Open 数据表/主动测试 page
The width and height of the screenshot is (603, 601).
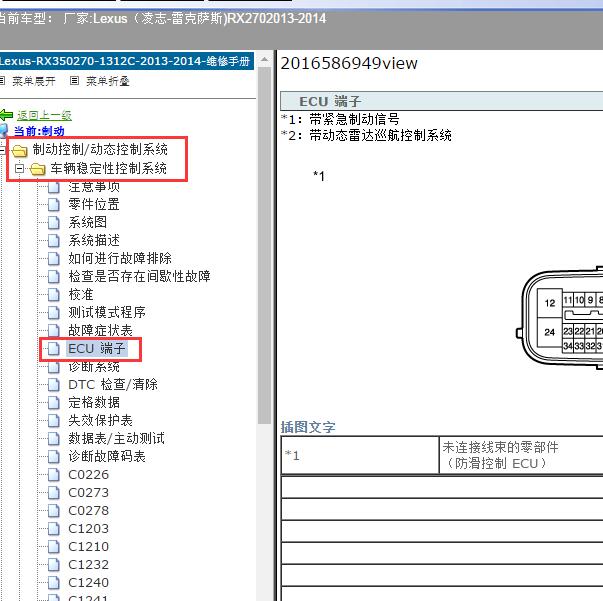pos(117,439)
